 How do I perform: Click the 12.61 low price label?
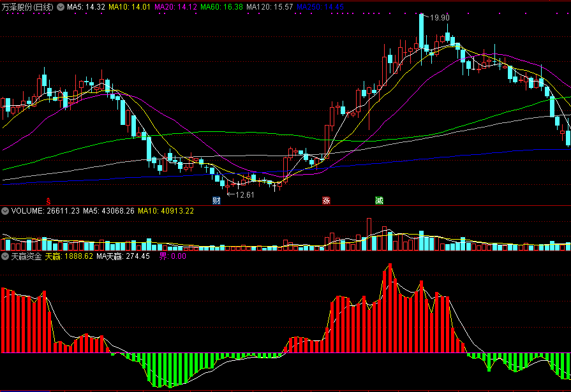245,195
